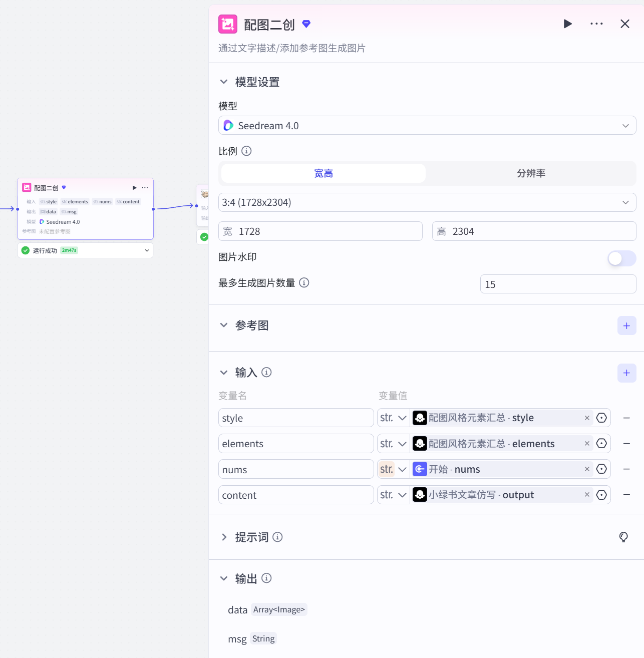Click the style variable name field
The width and height of the screenshot is (644, 658).
pyautogui.click(x=296, y=418)
